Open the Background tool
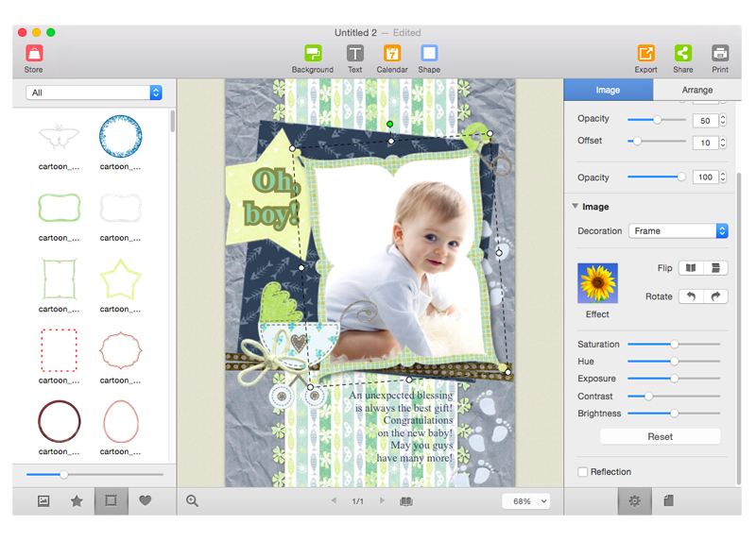The image size is (756, 541). coord(313,59)
